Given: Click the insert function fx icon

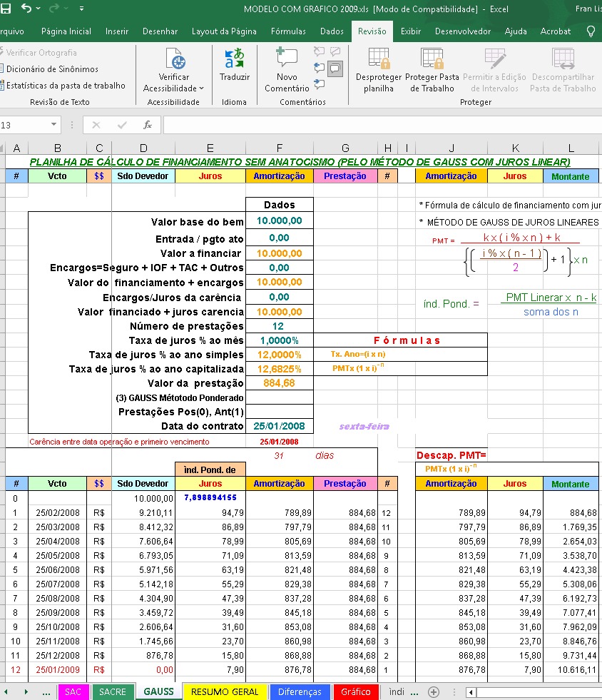Looking at the screenshot, I should pyautogui.click(x=148, y=125).
